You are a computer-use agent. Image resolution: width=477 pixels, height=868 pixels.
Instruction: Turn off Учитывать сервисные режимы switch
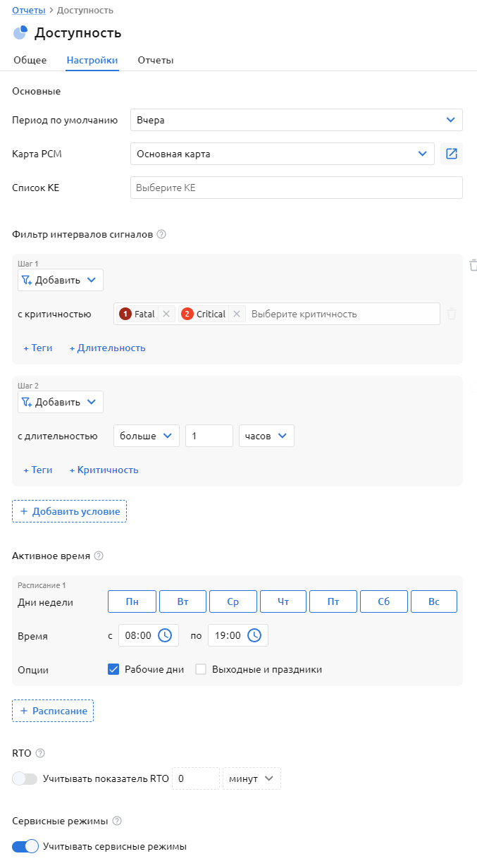pos(25,846)
